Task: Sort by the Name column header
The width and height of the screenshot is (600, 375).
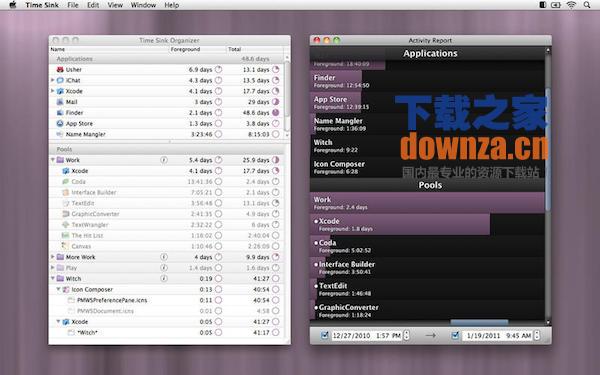Action: tap(109, 49)
